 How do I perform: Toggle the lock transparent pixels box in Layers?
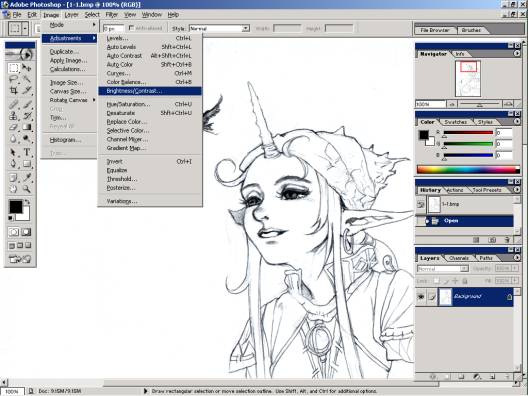click(x=437, y=280)
